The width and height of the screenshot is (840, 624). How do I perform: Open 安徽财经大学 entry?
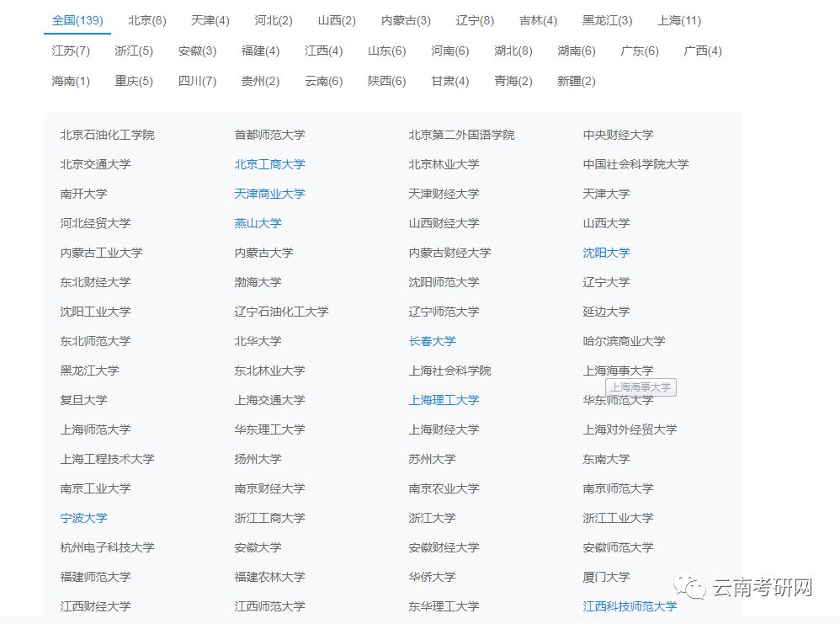(444, 547)
